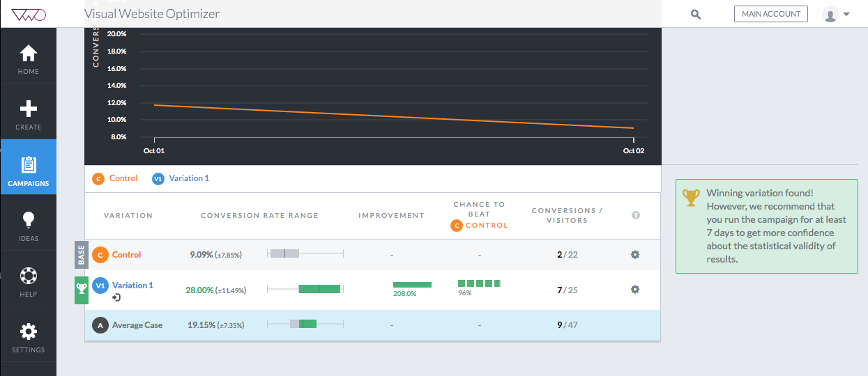Click the Oct 01 chart axis label

(154, 150)
